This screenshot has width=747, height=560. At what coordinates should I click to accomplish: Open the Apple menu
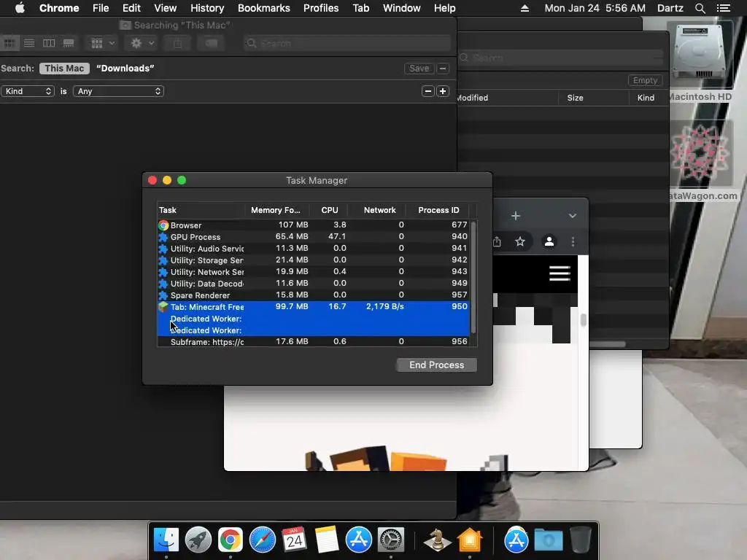click(x=20, y=8)
